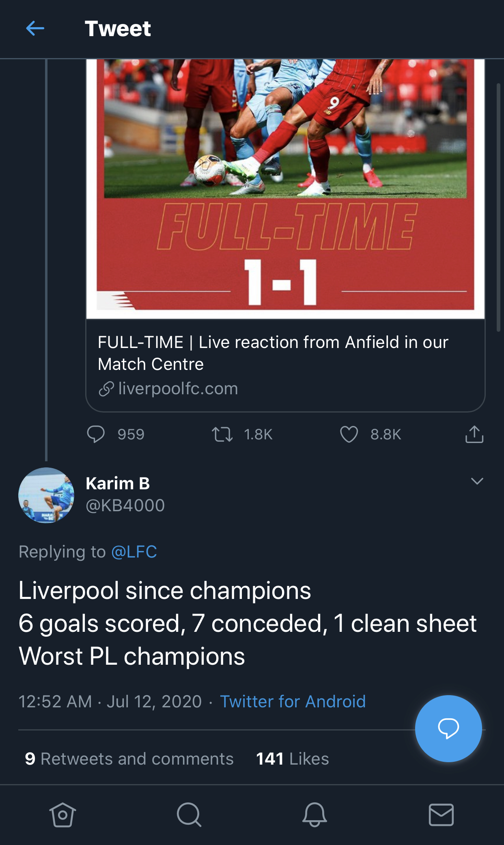Tap the retweet icon showing 1.8K
Screen dimensions: 504x845
[222, 434]
